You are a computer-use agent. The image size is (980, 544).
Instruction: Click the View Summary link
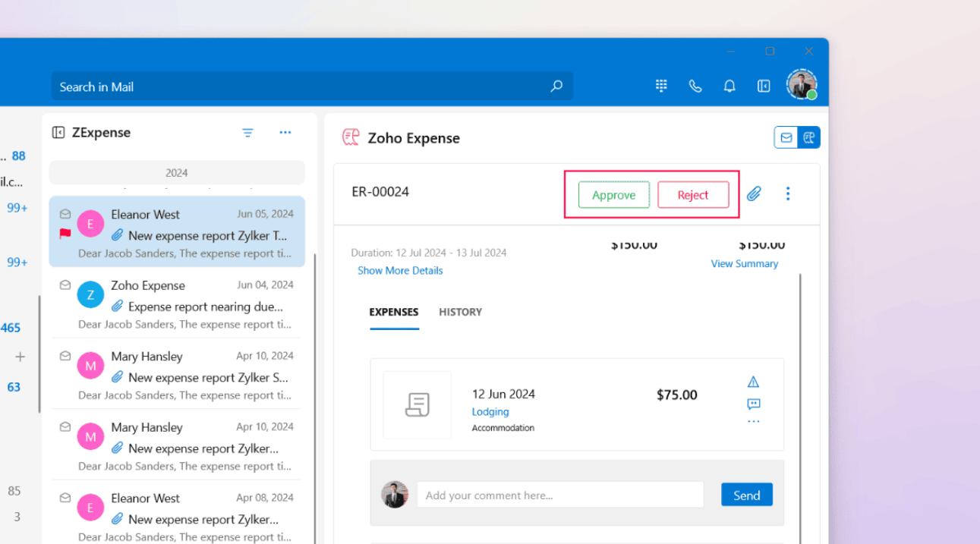pos(744,263)
